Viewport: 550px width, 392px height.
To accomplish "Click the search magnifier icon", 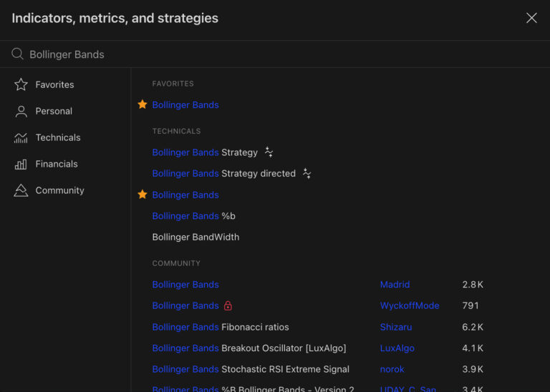I will pos(18,54).
